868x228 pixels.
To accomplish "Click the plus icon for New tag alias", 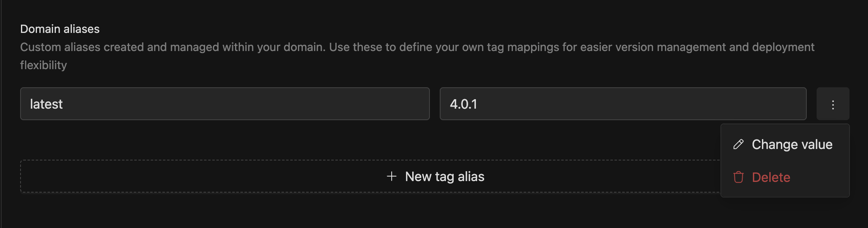I will (x=392, y=177).
